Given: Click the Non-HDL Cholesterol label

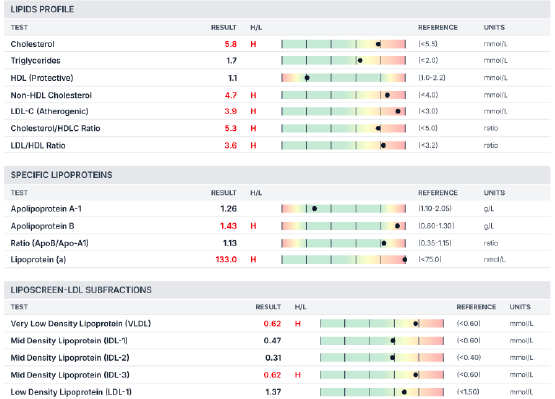Looking at the screenshot, I should (x=51, y=95).
